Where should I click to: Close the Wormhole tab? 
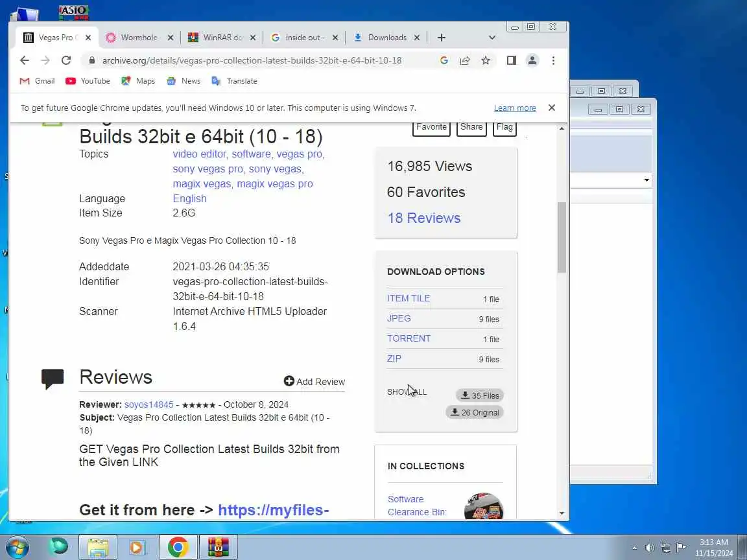coord(171,38)
